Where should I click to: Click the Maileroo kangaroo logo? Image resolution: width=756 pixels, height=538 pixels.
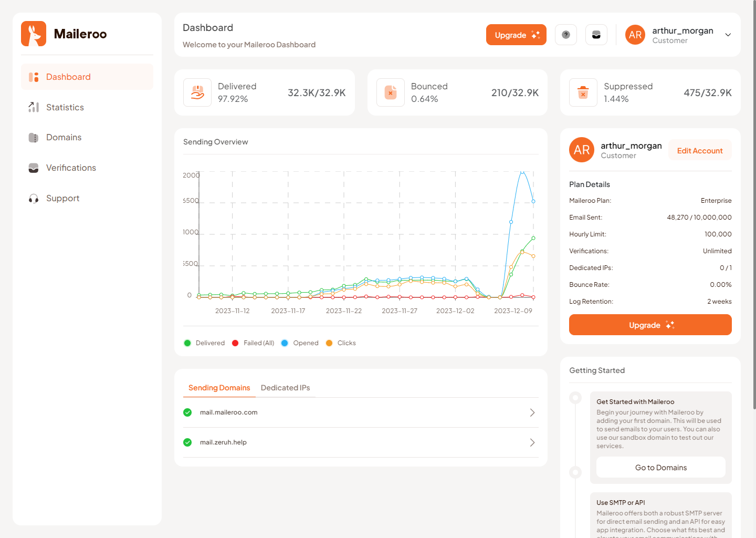(x=33, y=33)
